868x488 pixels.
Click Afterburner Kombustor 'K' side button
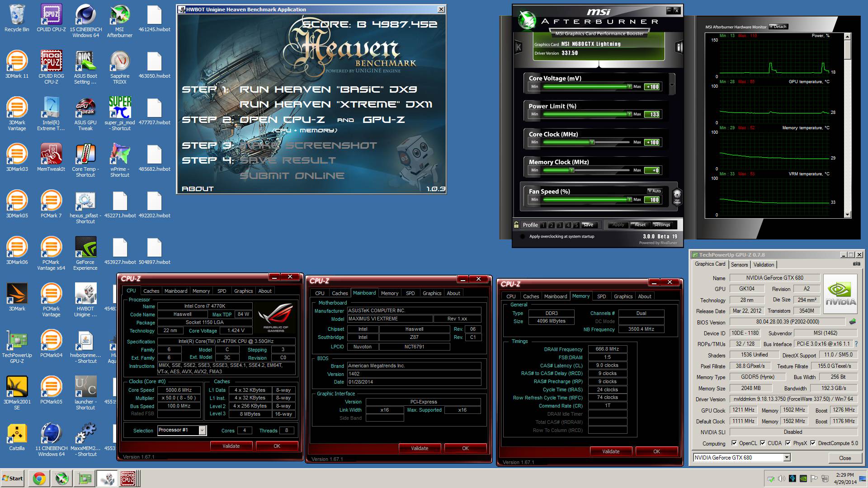click(x=519, y=47)
